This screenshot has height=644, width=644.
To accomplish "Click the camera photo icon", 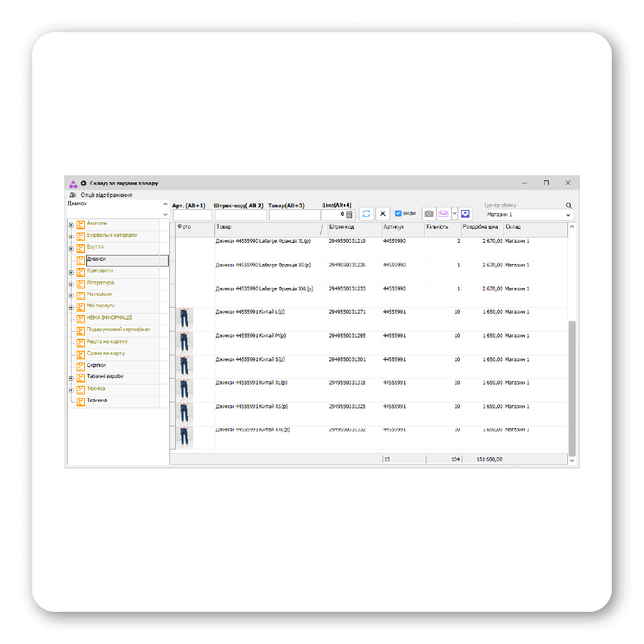I will pyautogui.click(x=428, y=214).
